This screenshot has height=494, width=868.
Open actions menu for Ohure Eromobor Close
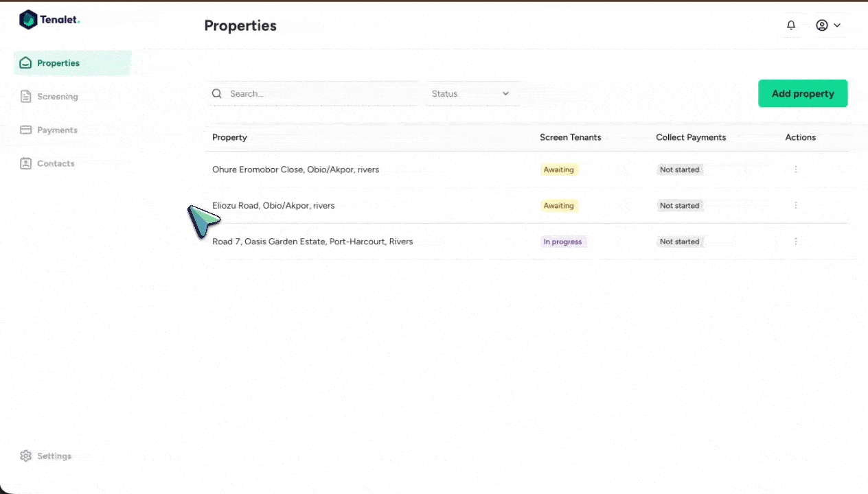(x=795, y=169)
